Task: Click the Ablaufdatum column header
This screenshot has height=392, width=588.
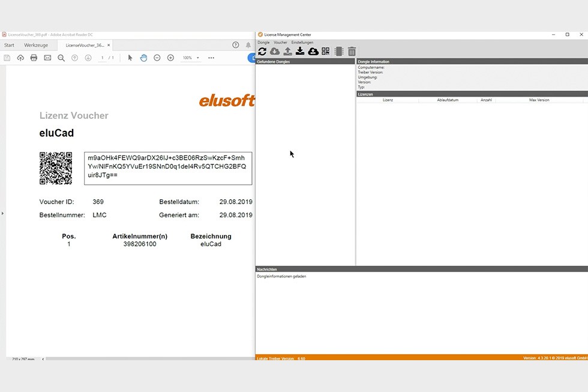Action: (448, 100)
